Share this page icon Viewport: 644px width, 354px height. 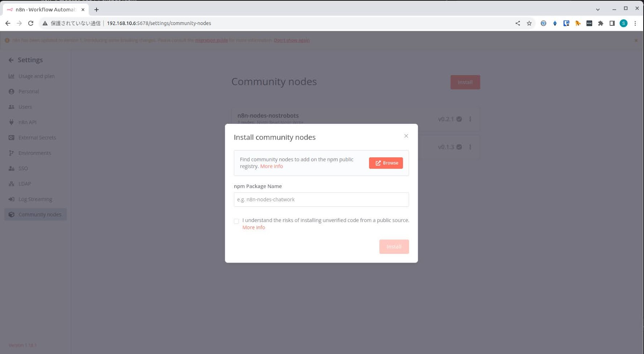(518, 23)
